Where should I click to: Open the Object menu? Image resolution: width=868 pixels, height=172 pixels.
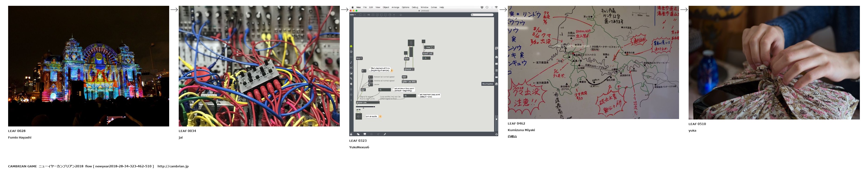[x=386, y=7]
